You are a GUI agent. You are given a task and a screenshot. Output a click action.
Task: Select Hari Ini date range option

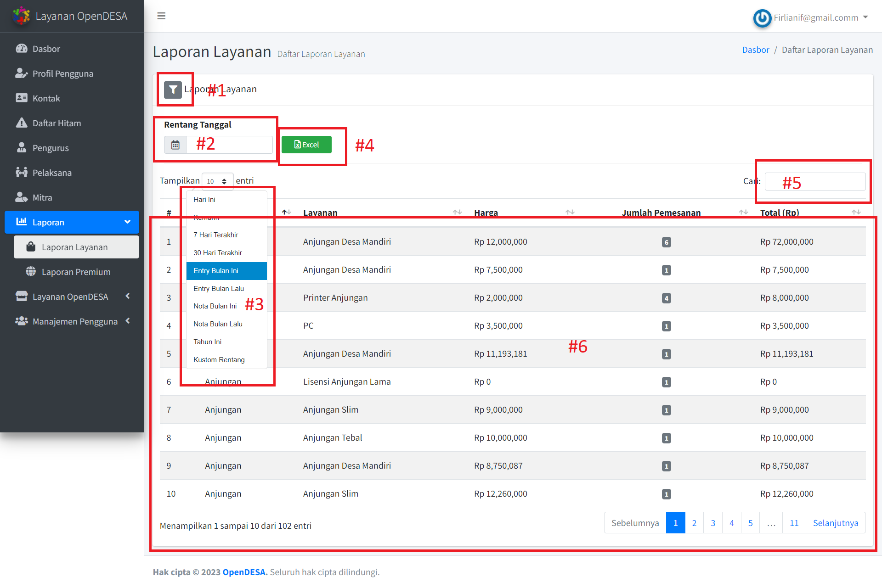(226, 200)
